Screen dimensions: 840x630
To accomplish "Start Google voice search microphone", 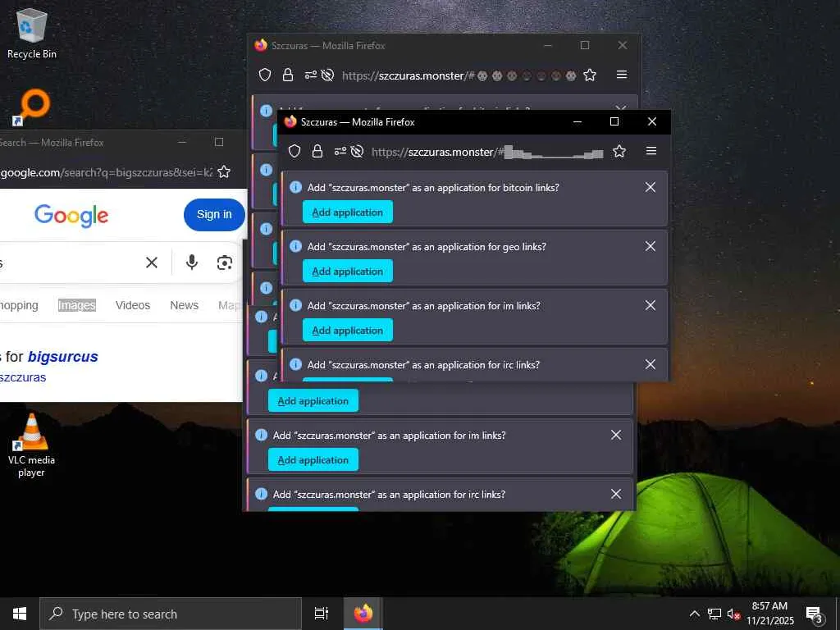I will [192, 262].
